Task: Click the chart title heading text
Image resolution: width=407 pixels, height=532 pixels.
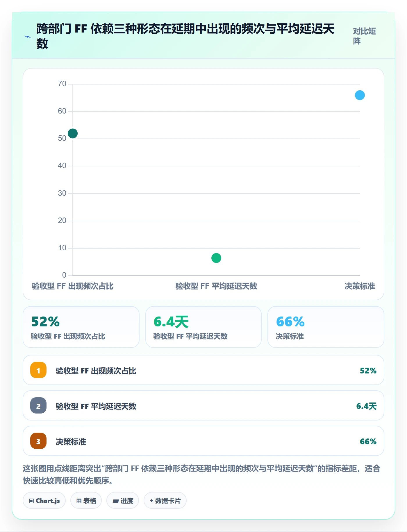Action: 185,36
